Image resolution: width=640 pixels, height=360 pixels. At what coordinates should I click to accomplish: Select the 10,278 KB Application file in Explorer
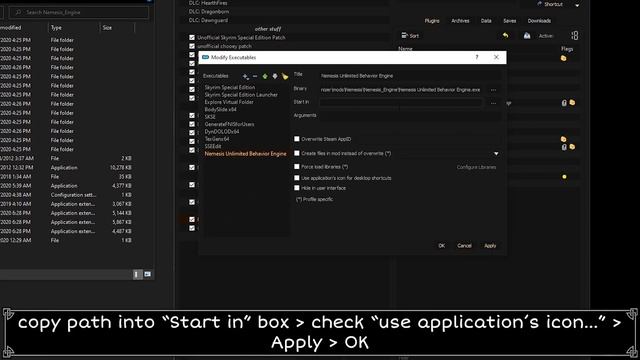[x=67, y=168]
